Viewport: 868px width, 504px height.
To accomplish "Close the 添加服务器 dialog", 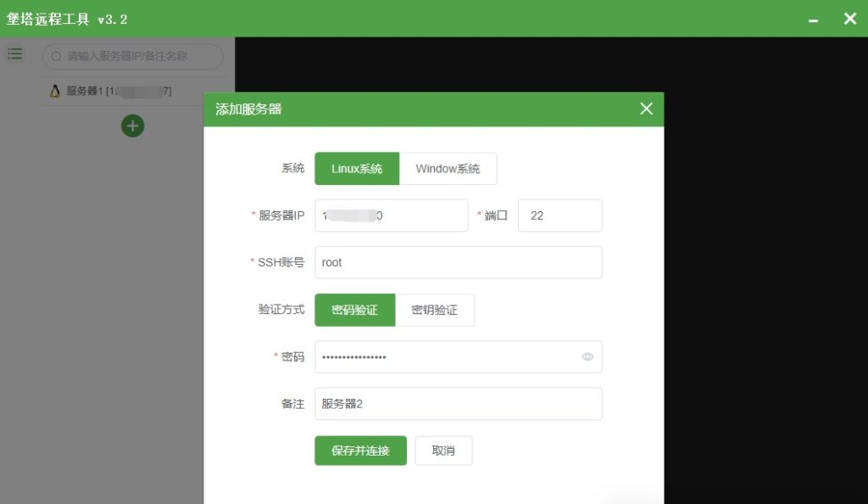I will pos(646,109).
